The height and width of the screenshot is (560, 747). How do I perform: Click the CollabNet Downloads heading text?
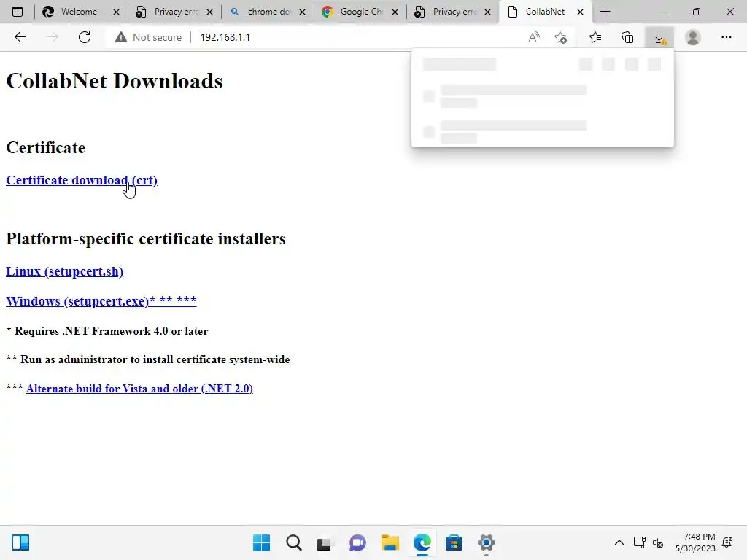pyautogui.click(x=115, y=81)
